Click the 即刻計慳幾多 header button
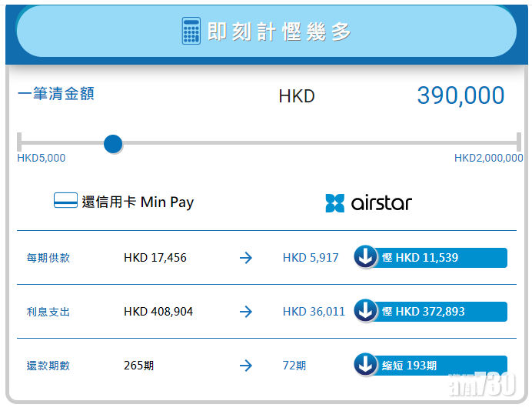 [x=266, y=32]
